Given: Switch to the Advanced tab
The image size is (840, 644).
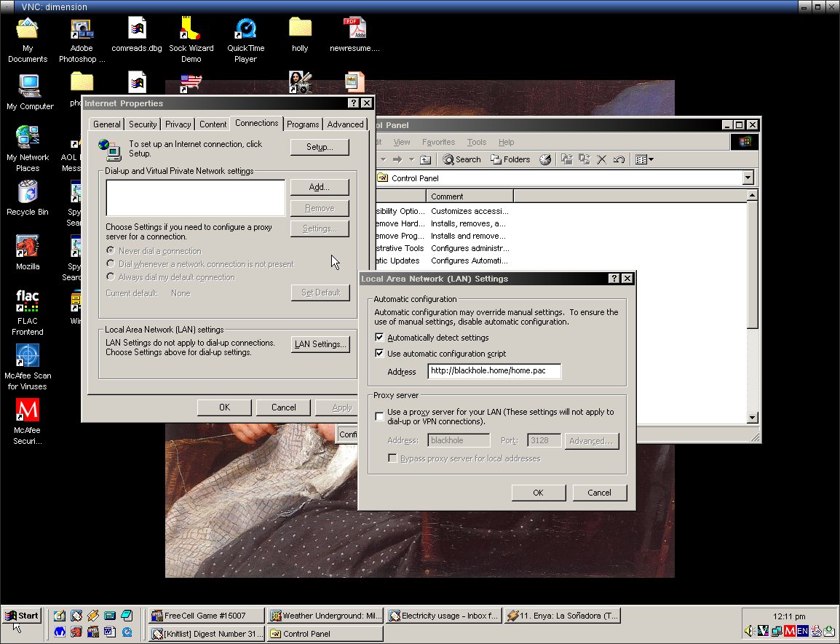Looking at the screenshot, I should [345, 124].
